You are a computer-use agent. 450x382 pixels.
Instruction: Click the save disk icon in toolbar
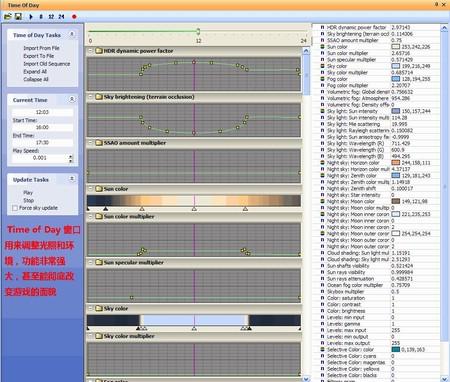coord(18,16)
